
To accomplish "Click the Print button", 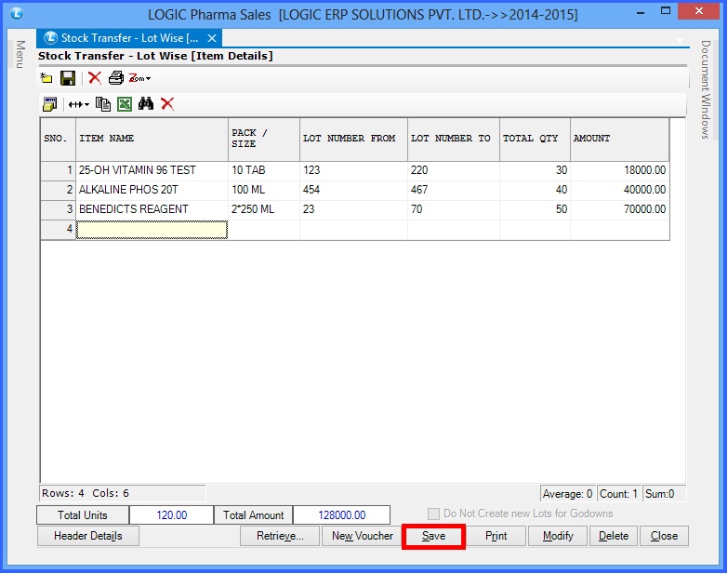I will pos(496,536).
